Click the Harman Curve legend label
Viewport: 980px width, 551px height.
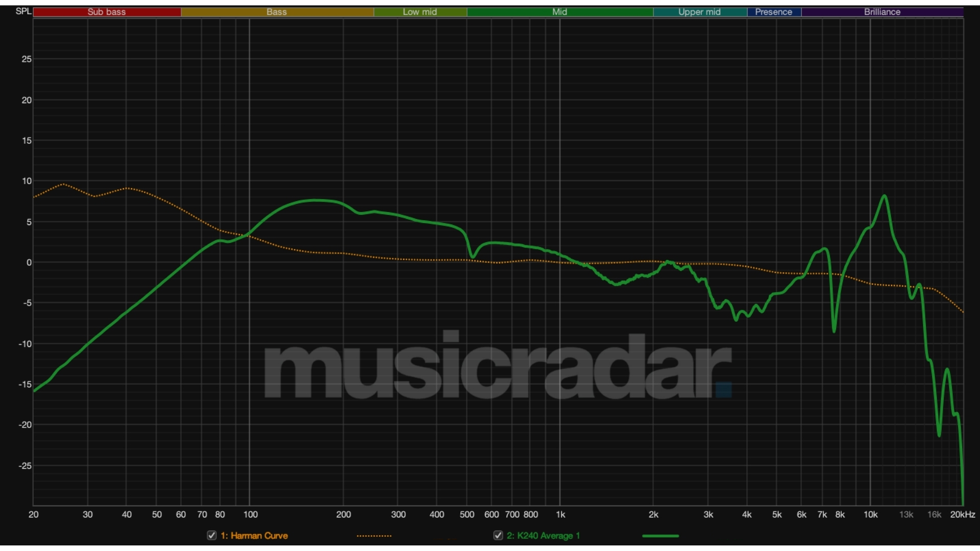coord(254,536)
